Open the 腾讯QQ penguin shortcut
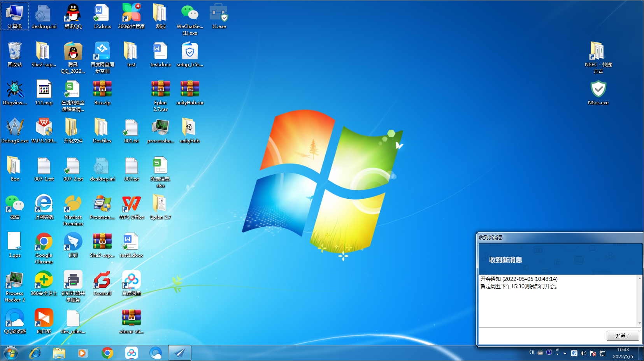 [x=73, y=16]
